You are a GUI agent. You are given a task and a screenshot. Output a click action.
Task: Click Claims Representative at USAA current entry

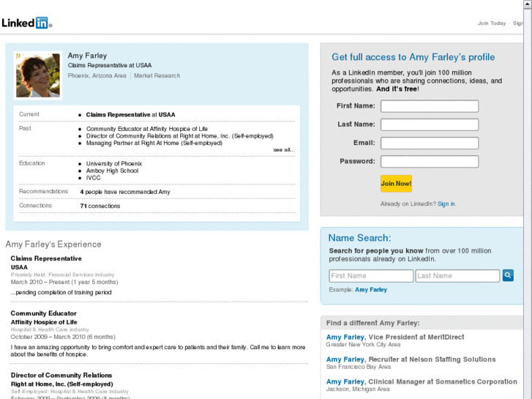pos(131,115)
